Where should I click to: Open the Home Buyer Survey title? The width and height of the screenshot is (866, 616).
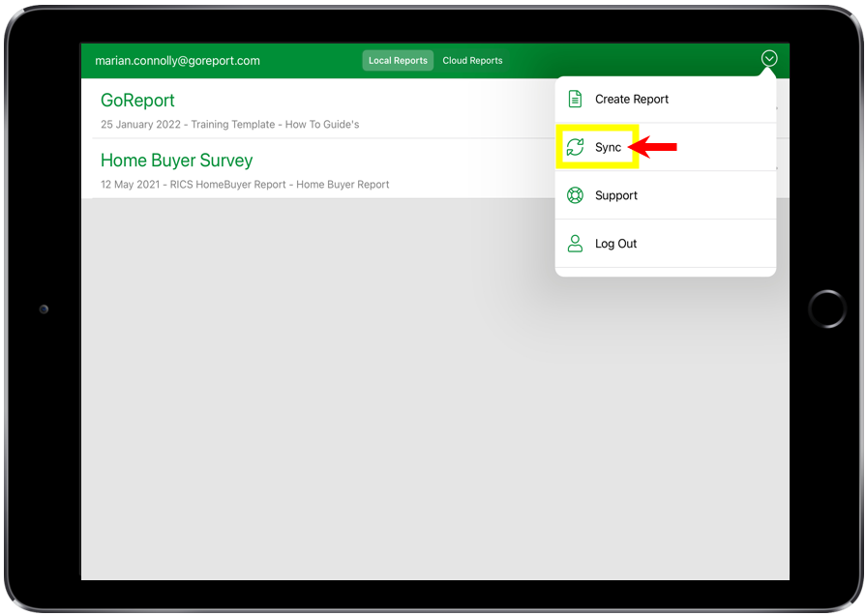pyautogui.click(x=176, y=161)
